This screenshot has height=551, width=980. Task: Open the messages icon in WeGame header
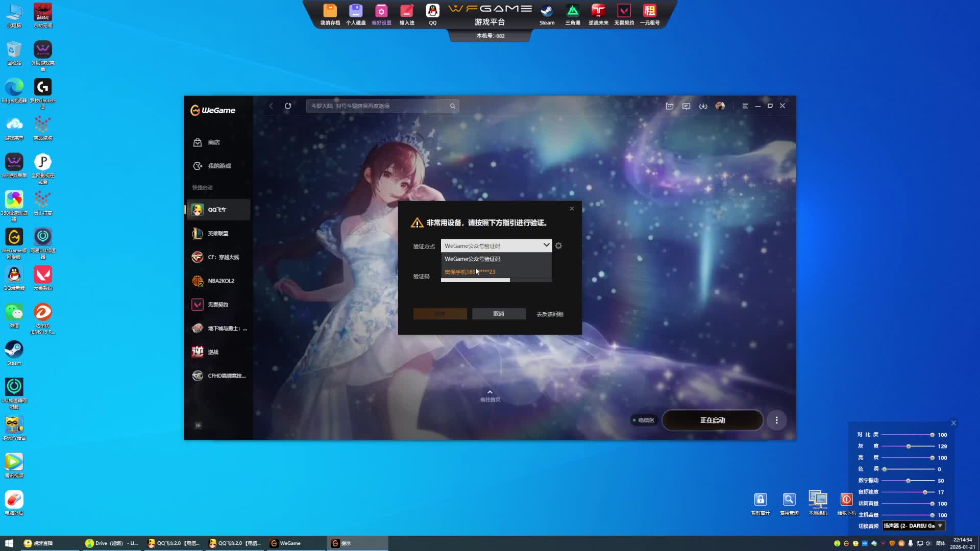[686, 106]
